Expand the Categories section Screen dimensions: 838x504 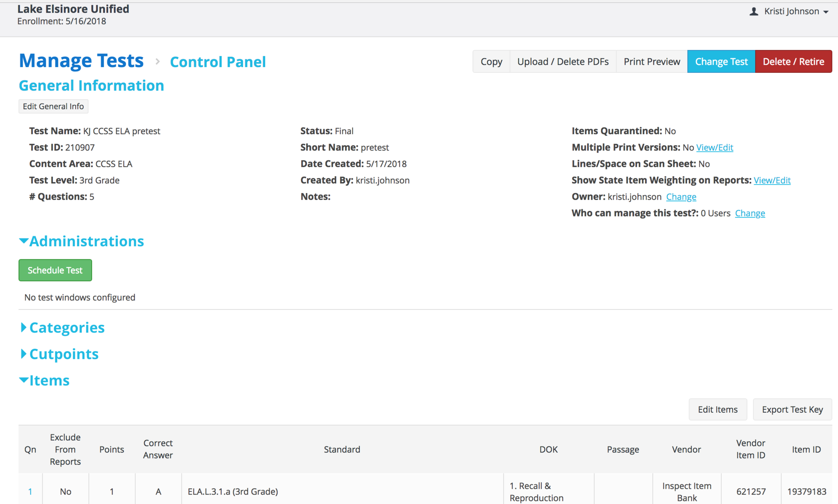pos(63,328)
